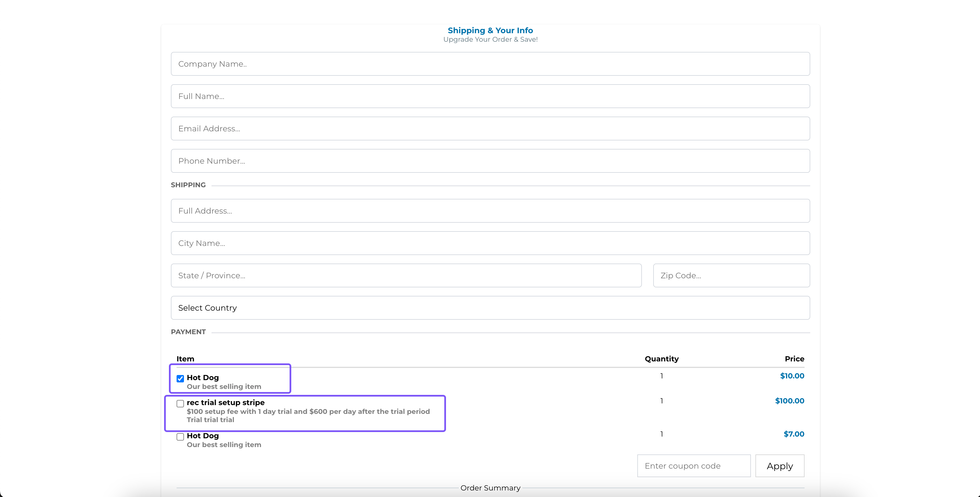Viewport: 980px width, 497px height.
Task: Click the Apply coupon button
Action: click(780, 466)
